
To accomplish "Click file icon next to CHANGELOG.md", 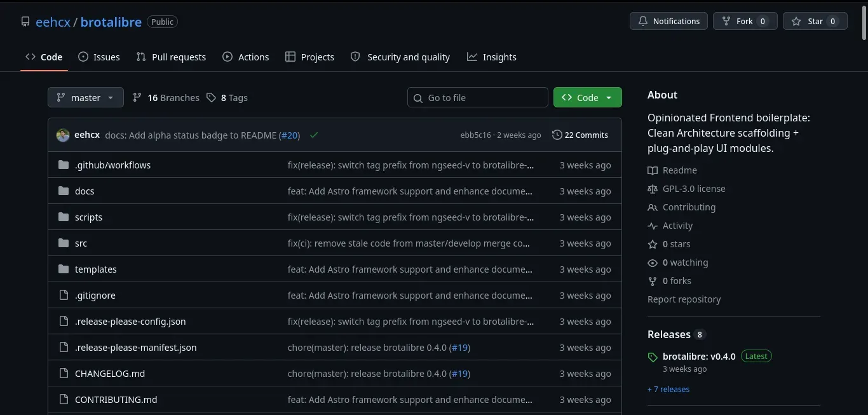I will 64,373.
